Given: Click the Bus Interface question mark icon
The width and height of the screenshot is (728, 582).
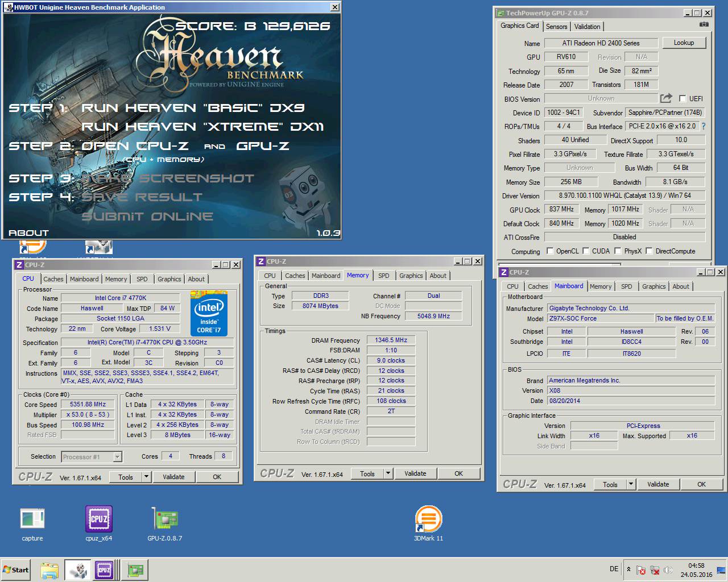Looking at the screenshot, I should tap(704, 126).
